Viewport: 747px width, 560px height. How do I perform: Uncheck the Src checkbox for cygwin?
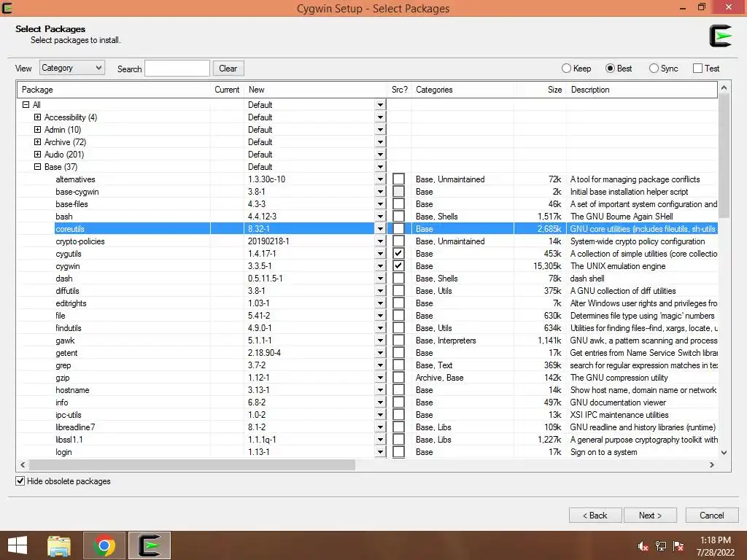[399, 265]
